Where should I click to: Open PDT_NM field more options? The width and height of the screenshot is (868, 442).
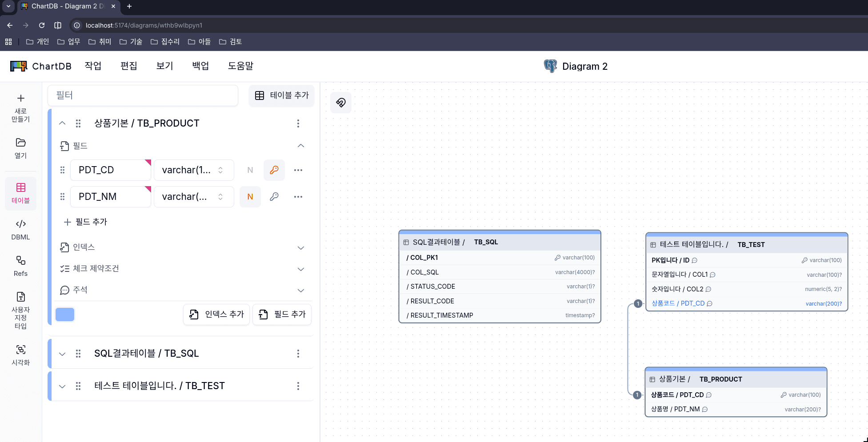(298, 197)
